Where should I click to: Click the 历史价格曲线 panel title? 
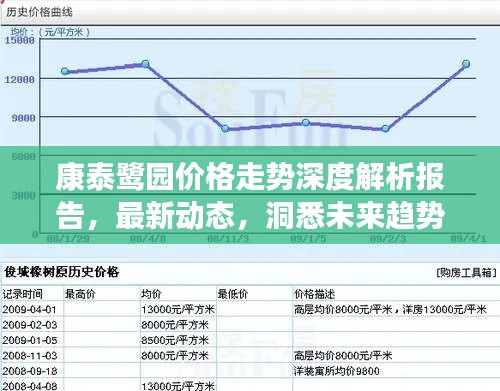(x=39, y=13)
